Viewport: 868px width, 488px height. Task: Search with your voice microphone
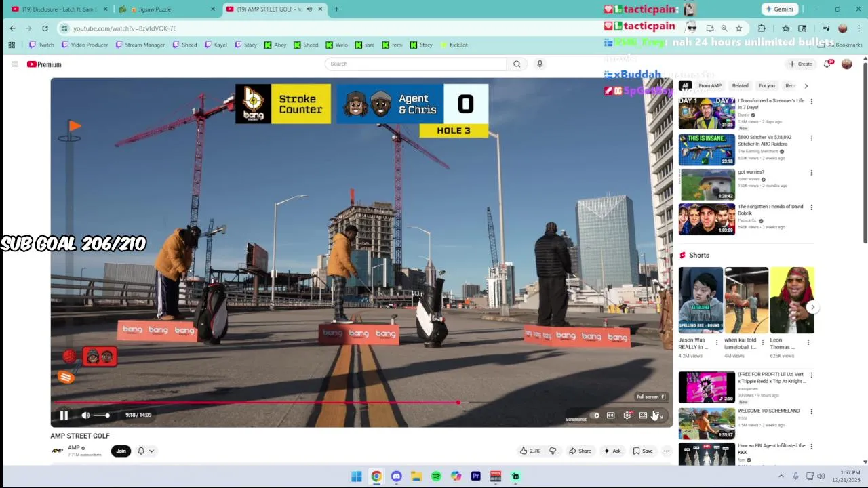[540, 64]
